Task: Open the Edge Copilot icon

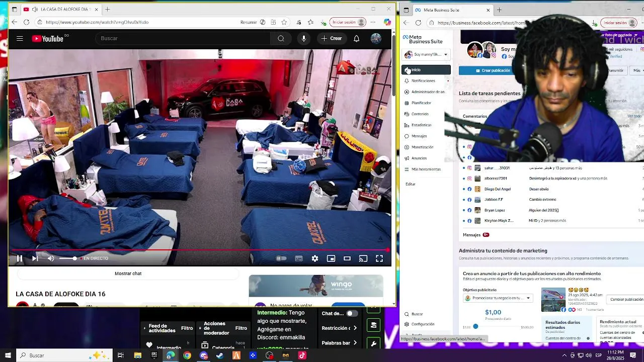Action: point(387,22)
